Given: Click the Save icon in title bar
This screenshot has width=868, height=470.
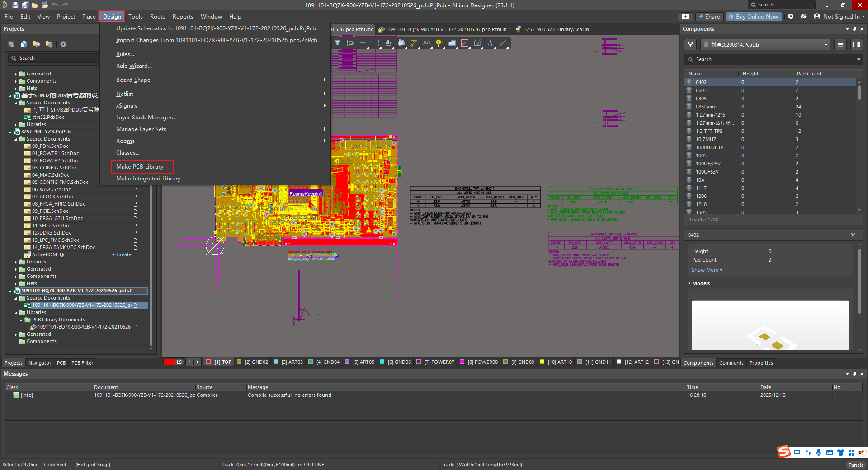Looking at the screenshot, I should [x=15, y=5].
